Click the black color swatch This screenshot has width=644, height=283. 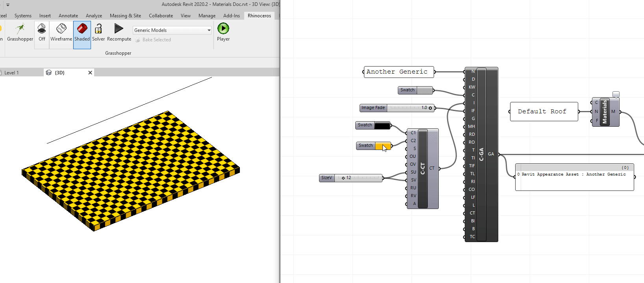pyautogui.click(x=382, y=125)
